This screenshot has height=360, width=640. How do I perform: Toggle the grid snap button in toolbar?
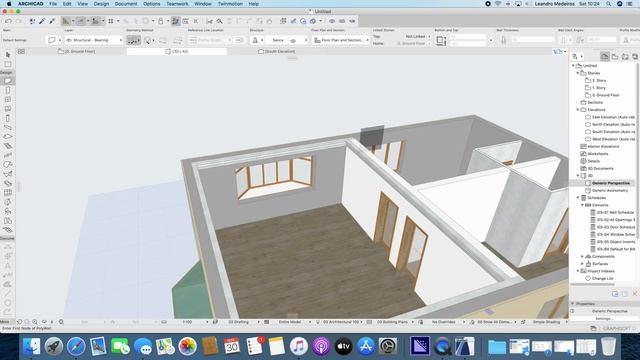click(111, 21)
